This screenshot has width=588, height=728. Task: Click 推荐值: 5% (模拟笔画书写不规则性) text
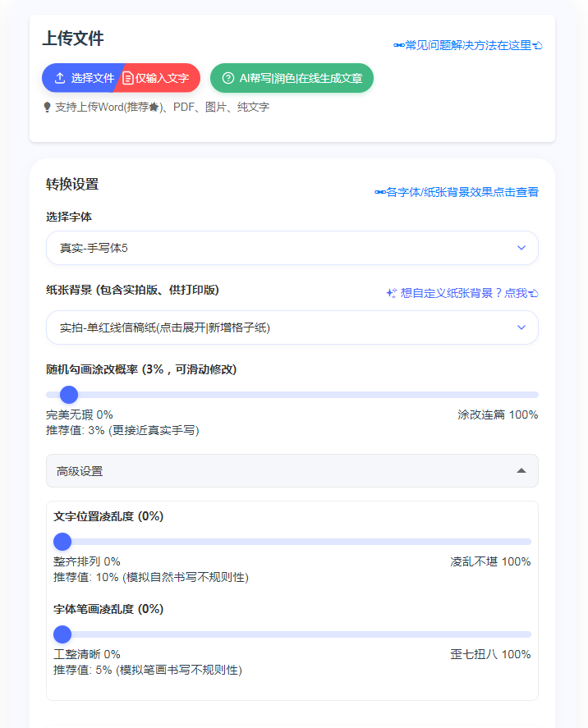coord(148,670)
